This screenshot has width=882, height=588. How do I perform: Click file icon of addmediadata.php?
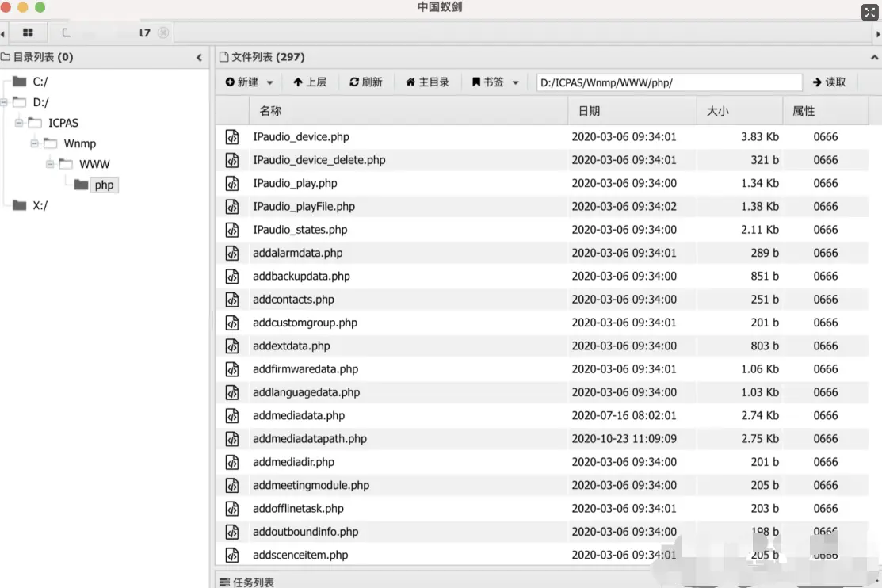coord(232,415)
